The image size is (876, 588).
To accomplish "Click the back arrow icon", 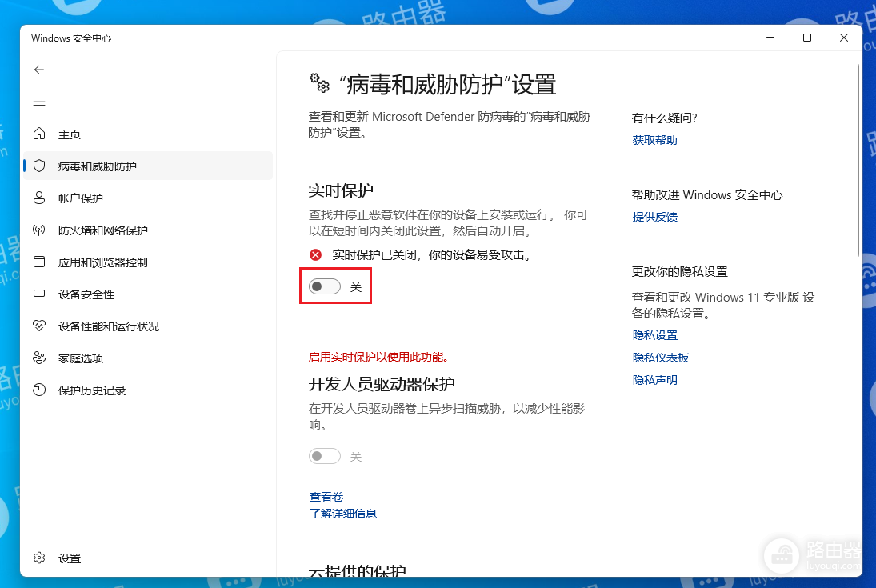I will pos(38,70).
